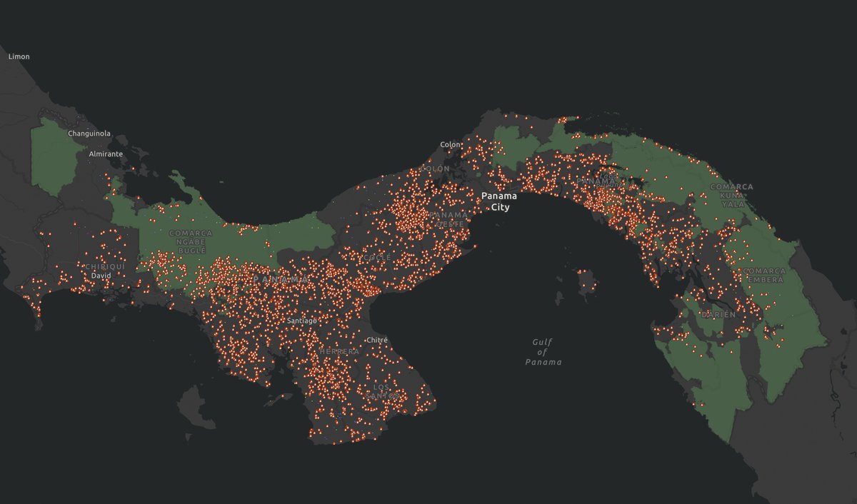Click the Chitré city label
The height and width of the screenshot is (504, 857).
coord(376,341)
